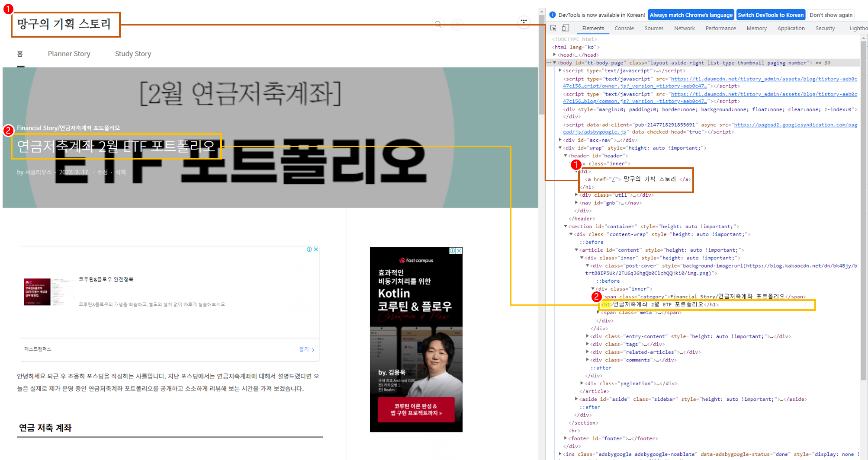868x460 pixels.
Task: Click 삭제 link in post meta
Action: click(120, 172)
